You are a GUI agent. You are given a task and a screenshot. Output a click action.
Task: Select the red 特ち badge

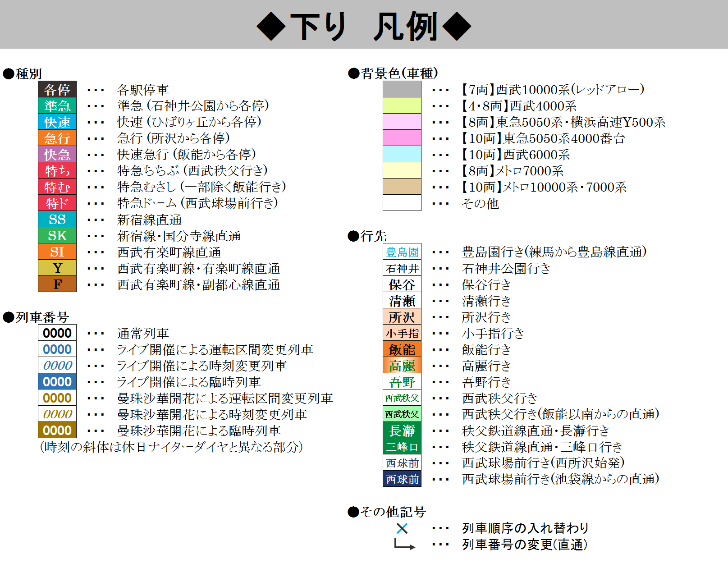tap(57, 170)
